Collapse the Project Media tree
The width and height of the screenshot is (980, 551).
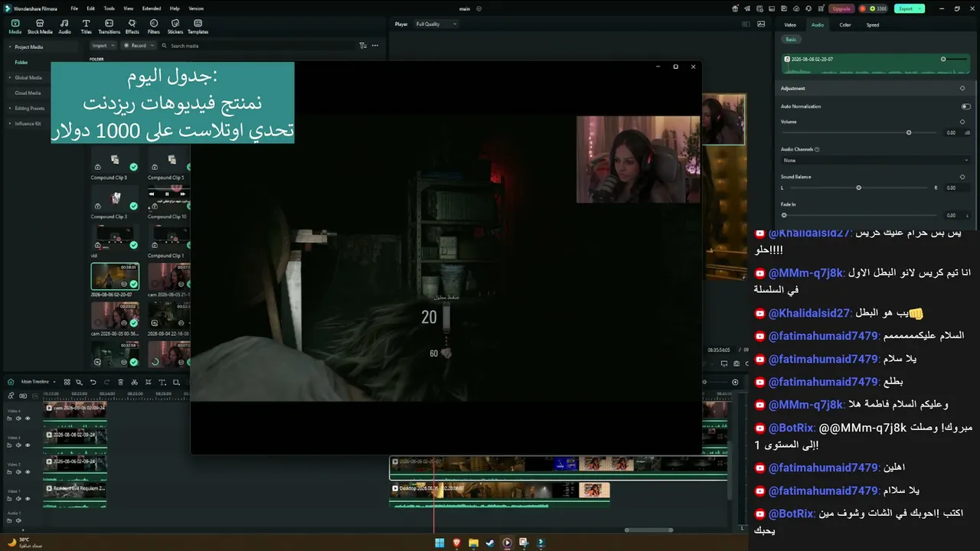point(10,47)
